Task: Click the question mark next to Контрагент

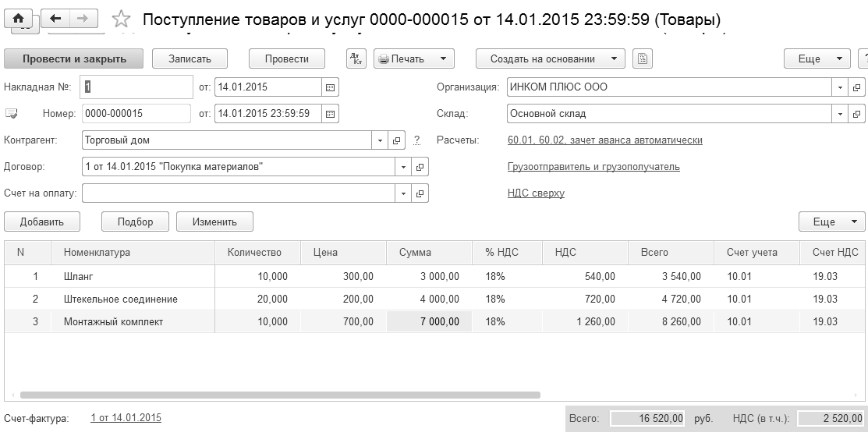Action: (x=416, y=140)
